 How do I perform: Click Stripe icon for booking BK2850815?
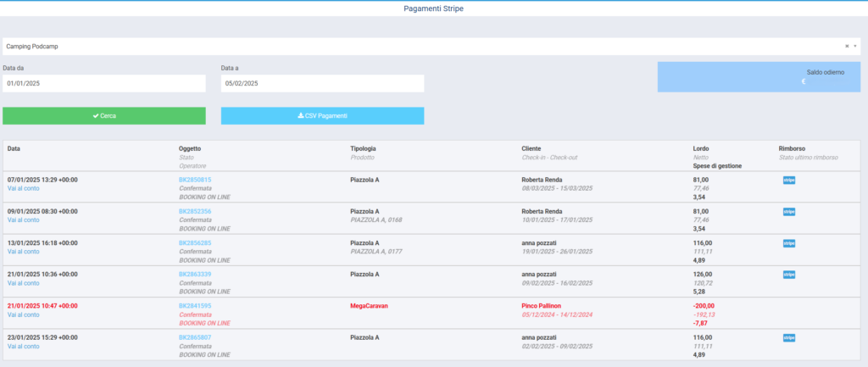(788, 180)
